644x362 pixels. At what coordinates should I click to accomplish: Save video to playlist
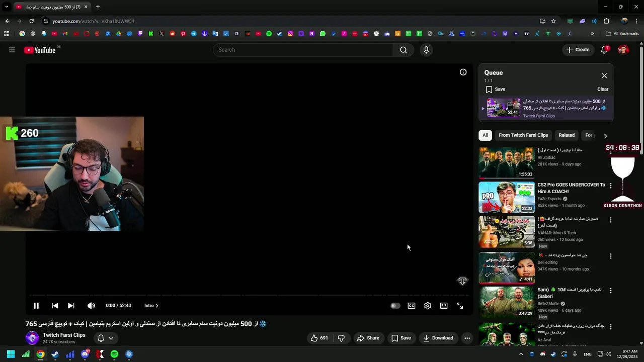tap(401, 338)
